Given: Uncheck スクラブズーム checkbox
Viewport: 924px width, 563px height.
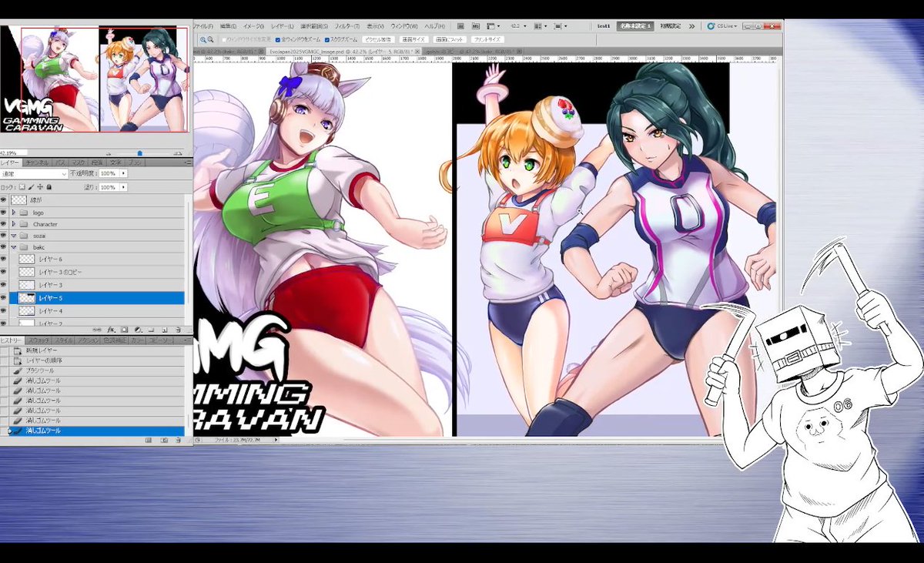Looking at the screenshot, I should click(x=327, y=39).
